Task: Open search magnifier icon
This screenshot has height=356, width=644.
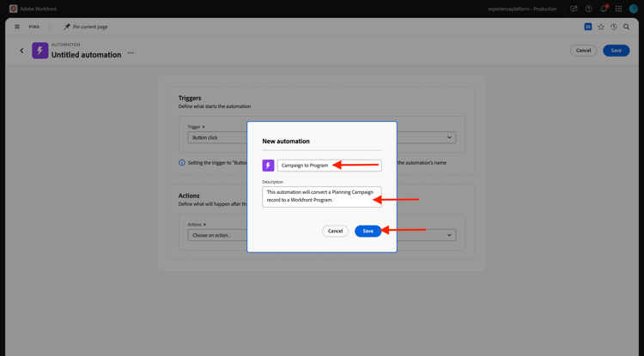Action: pyautogui.click(x=626, y=27)
